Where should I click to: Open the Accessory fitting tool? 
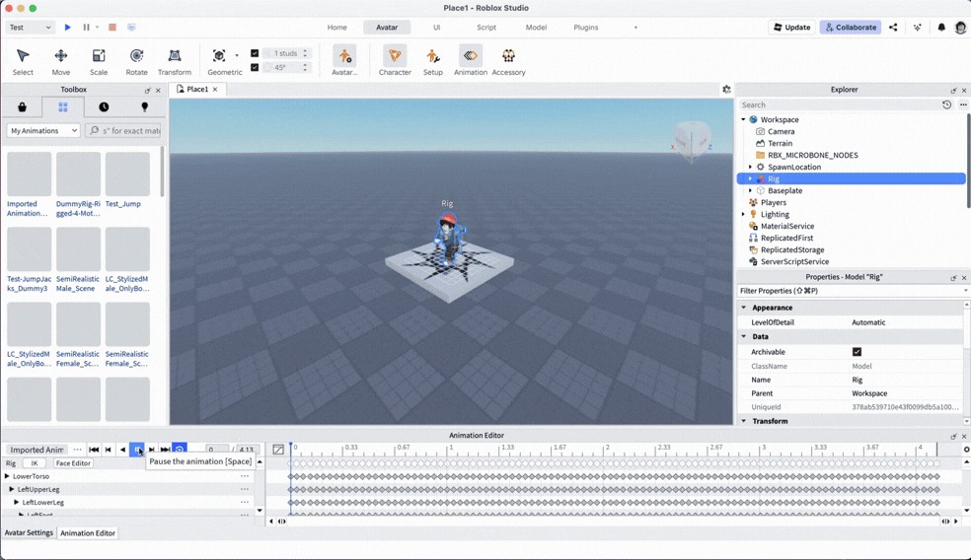pyautogui.click(x=508, y=62)
